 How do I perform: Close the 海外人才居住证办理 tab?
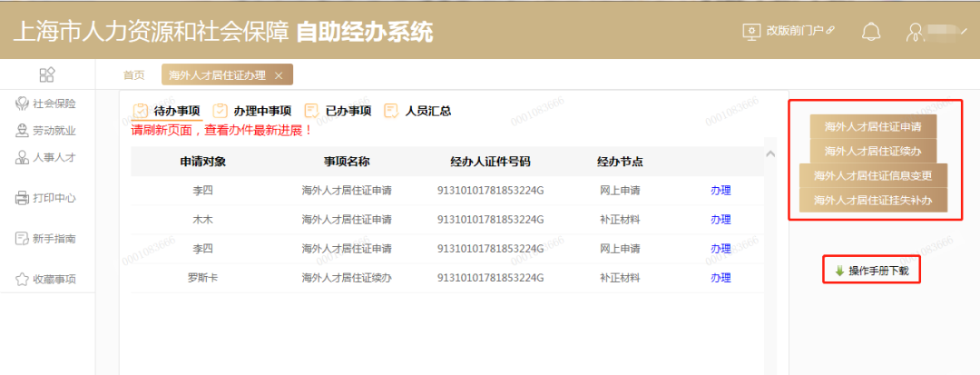[x=279, y=75]
